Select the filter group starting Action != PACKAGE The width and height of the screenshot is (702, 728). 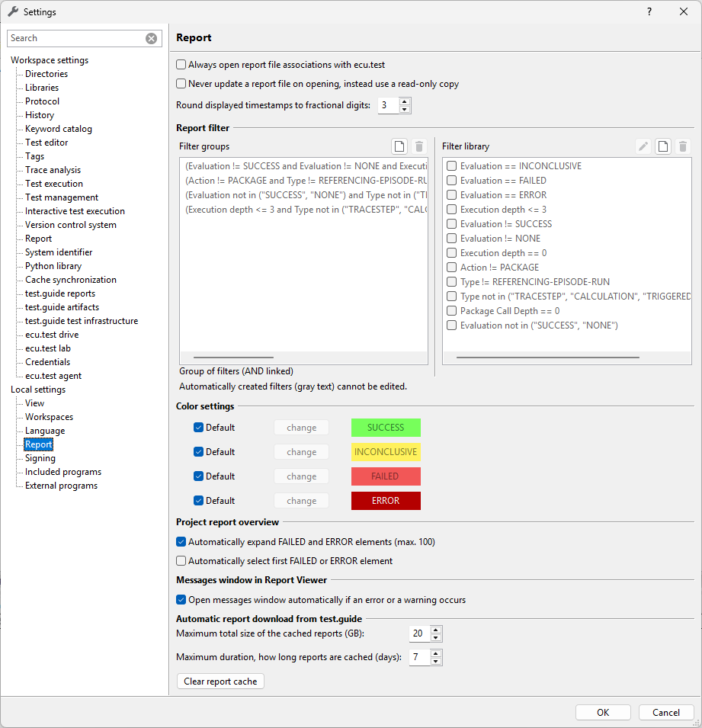(x=303, y=180)
